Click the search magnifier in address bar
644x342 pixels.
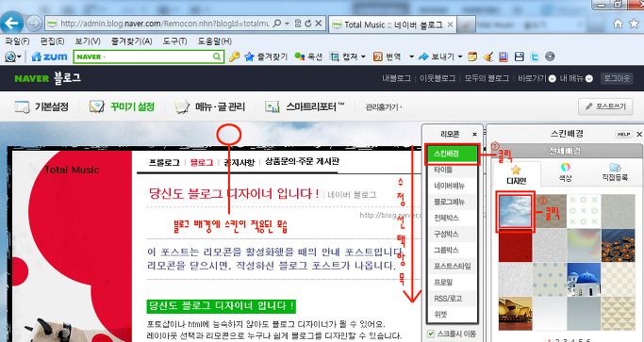(277, 24)
